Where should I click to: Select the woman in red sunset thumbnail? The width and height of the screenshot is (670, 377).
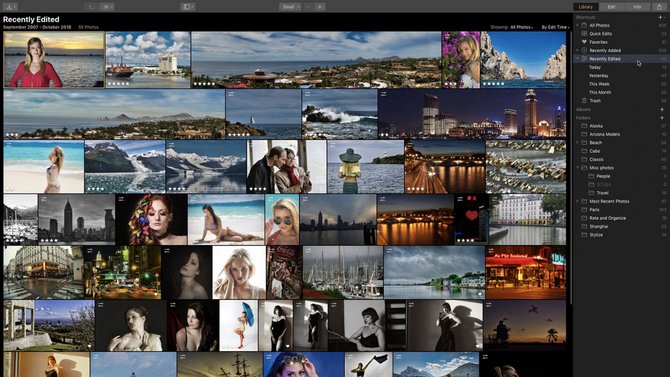point(54,59)
